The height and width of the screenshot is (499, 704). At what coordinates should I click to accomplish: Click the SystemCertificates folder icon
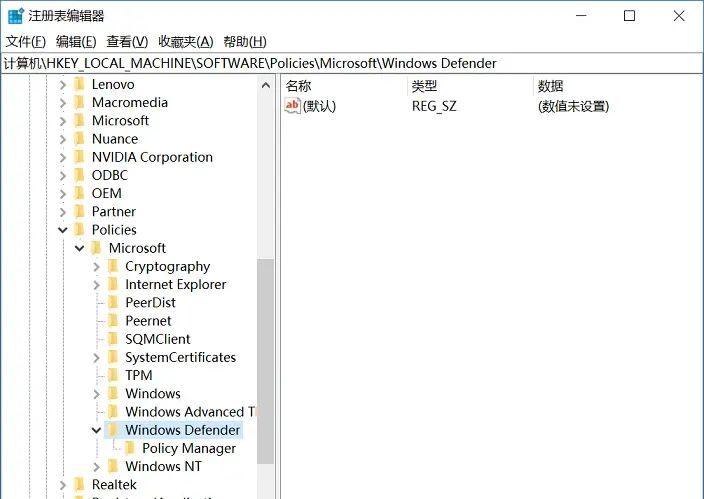click(x=113, y=357)
